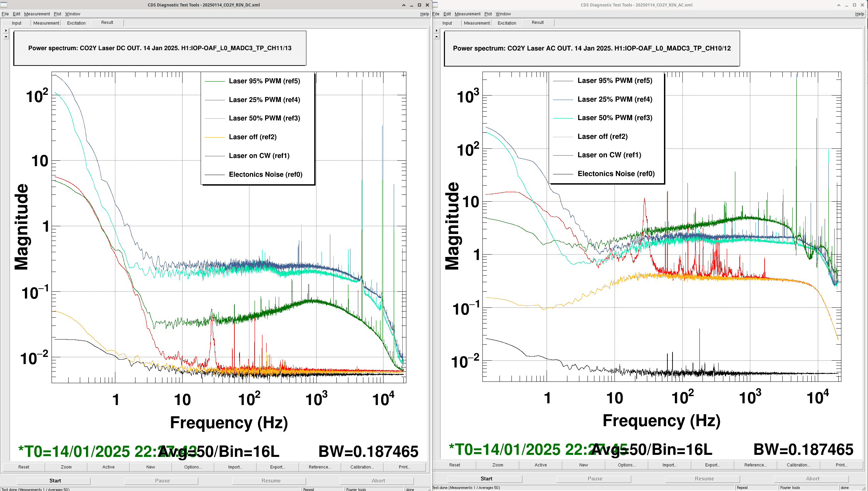Switch to the Measurement tab in AC window
868x491 pixels.
(x=477, y=23)
